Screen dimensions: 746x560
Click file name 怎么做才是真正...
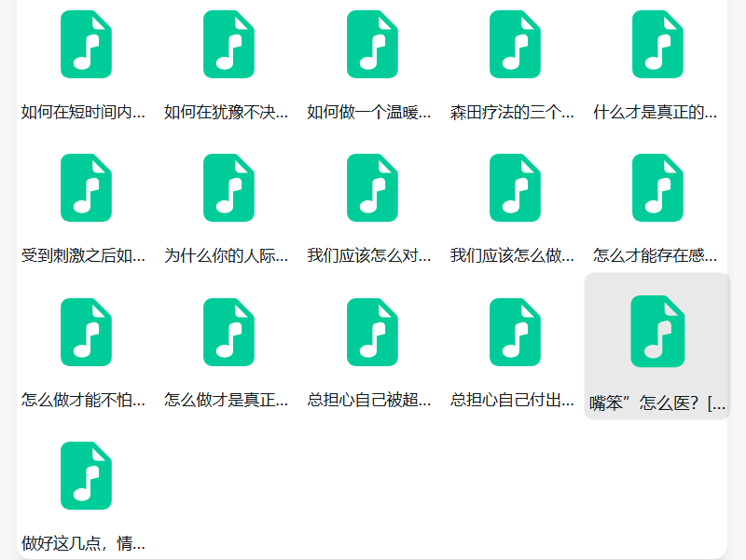click(x=226, y=400)
